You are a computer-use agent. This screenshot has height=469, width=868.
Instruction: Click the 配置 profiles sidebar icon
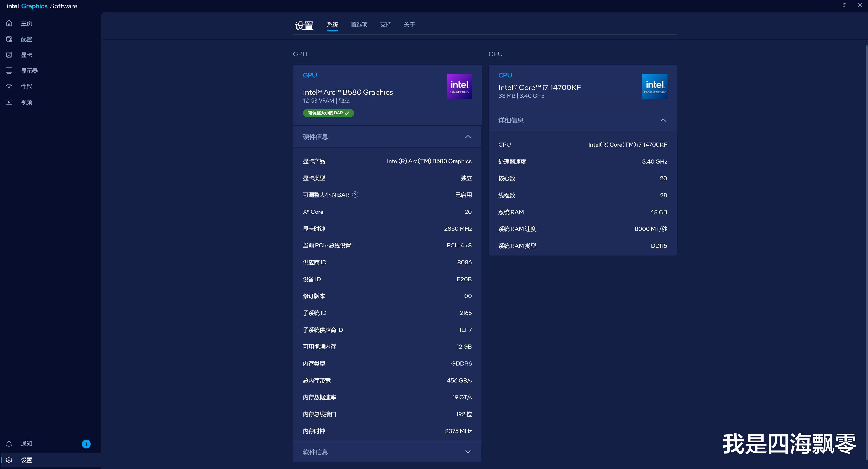9,39
